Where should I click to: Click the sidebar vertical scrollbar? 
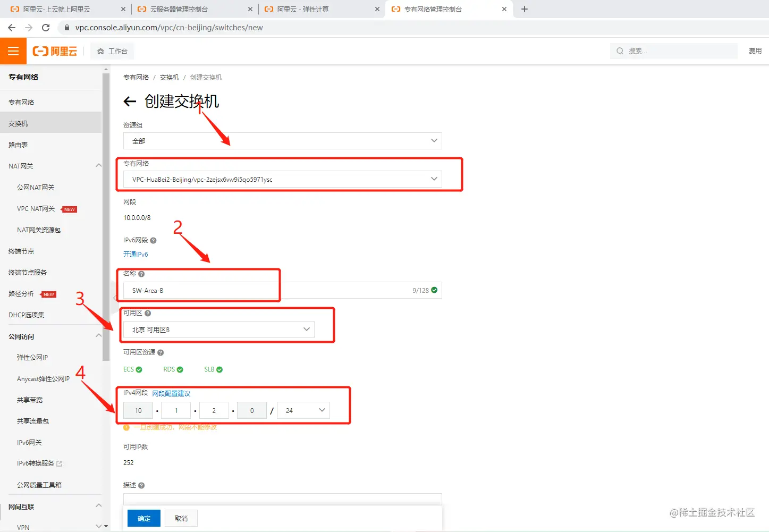tap(106, 217)
